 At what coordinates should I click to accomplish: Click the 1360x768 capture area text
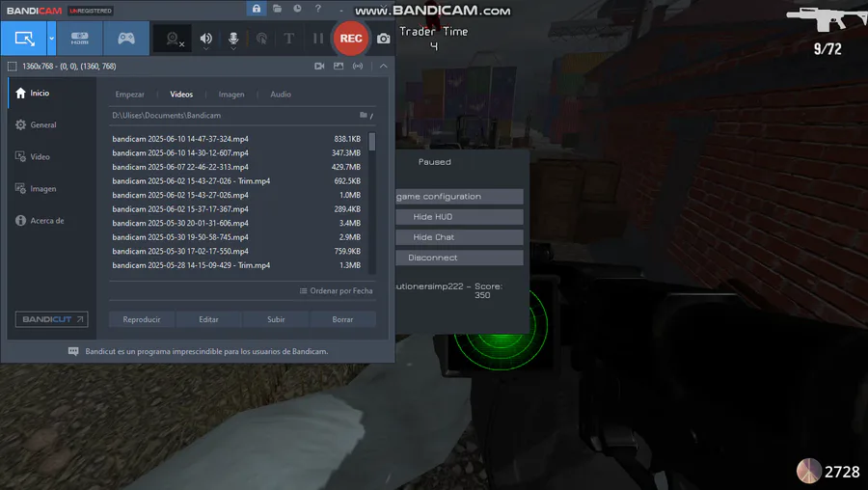pyautogui.click(x=69, y=67)
